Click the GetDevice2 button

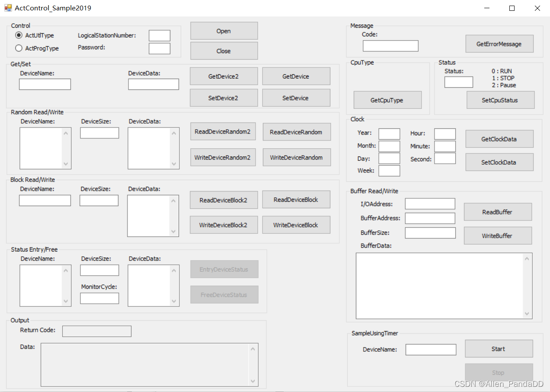coord(224,76)
